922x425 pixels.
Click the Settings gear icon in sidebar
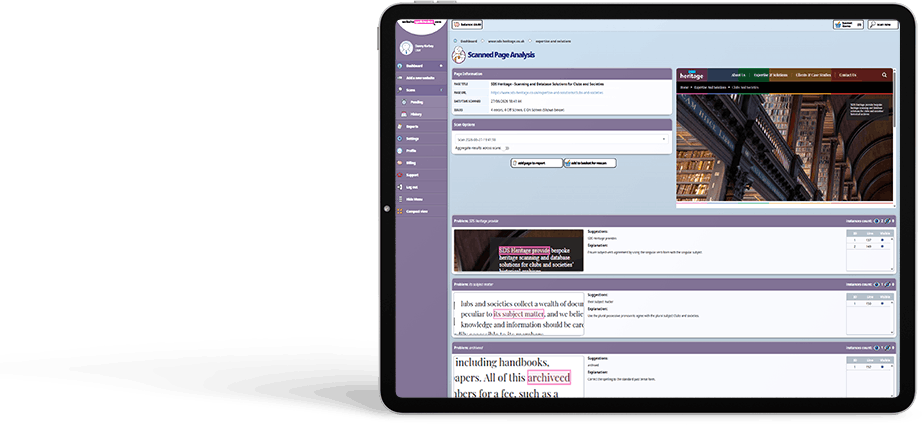point(400,139)
